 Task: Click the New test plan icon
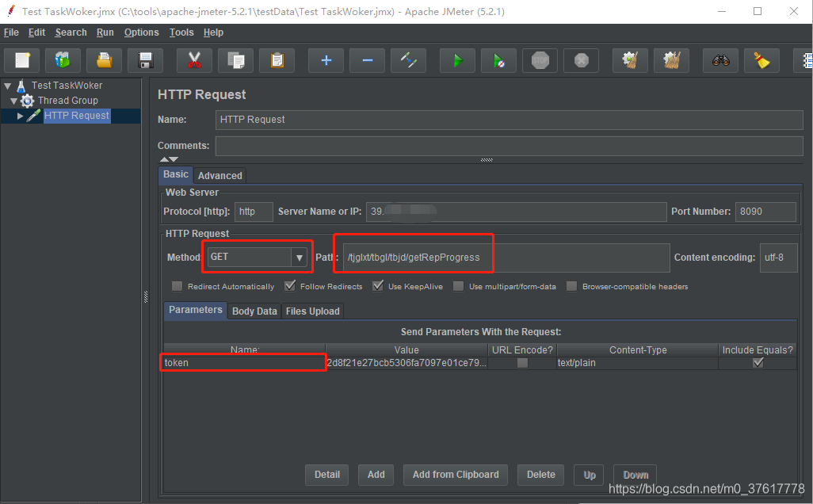21,61
